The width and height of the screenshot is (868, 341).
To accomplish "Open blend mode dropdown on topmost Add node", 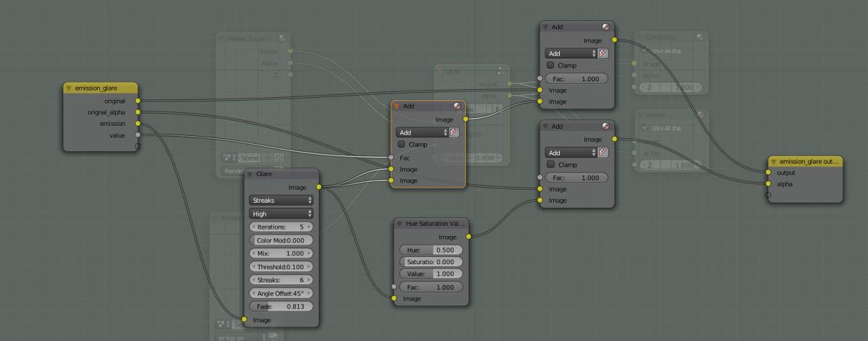I will [x=571, y=53].
